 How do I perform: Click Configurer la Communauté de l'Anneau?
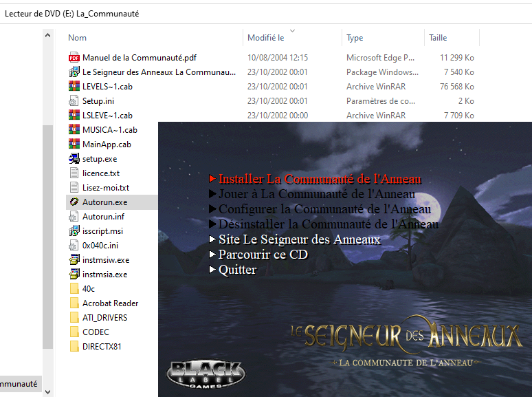[x=320, y=209]
